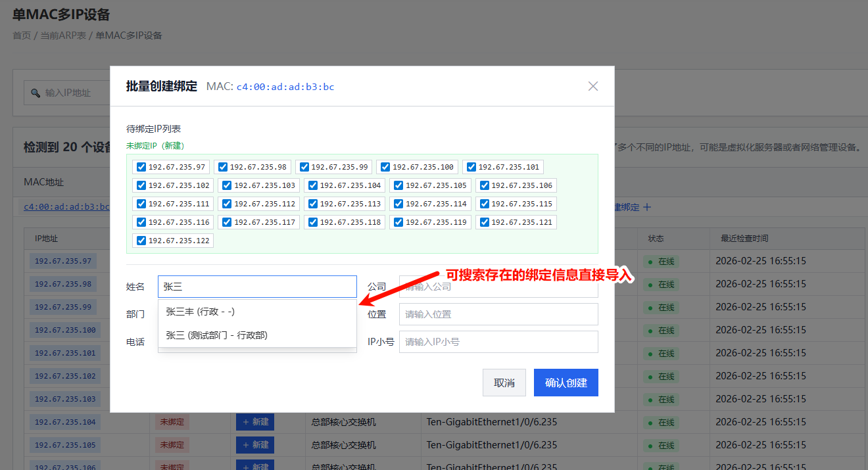The height and width of the screenshot is (470, 868).
Task: Deselect IP 192.67.235.122 checkbox
Action: 141,241
